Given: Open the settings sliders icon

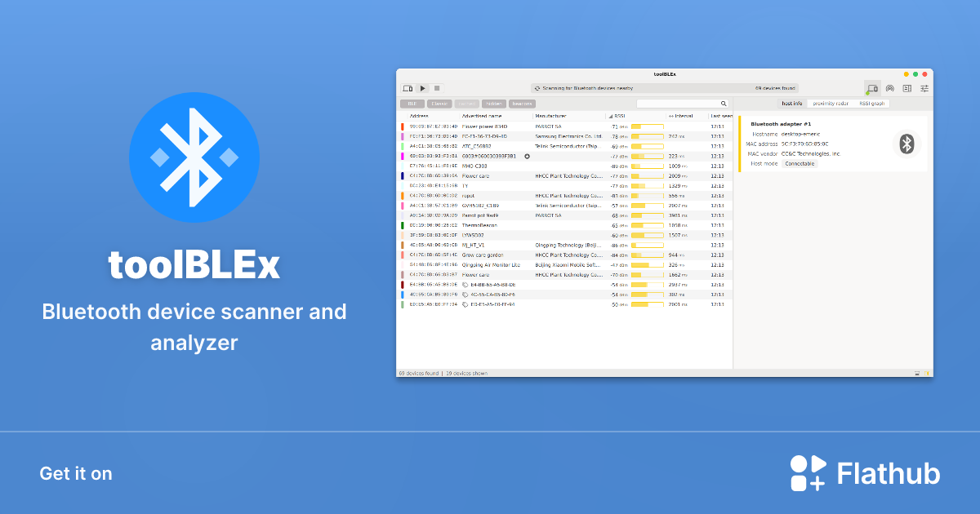Looking at the screenshot, I should point(924,88).
